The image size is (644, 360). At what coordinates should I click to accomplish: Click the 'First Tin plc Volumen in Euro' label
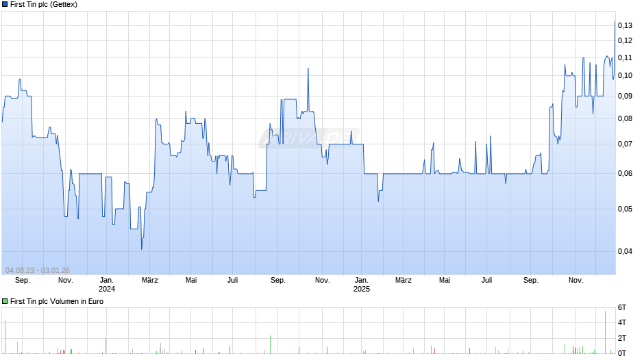click(x=57, y=301)
